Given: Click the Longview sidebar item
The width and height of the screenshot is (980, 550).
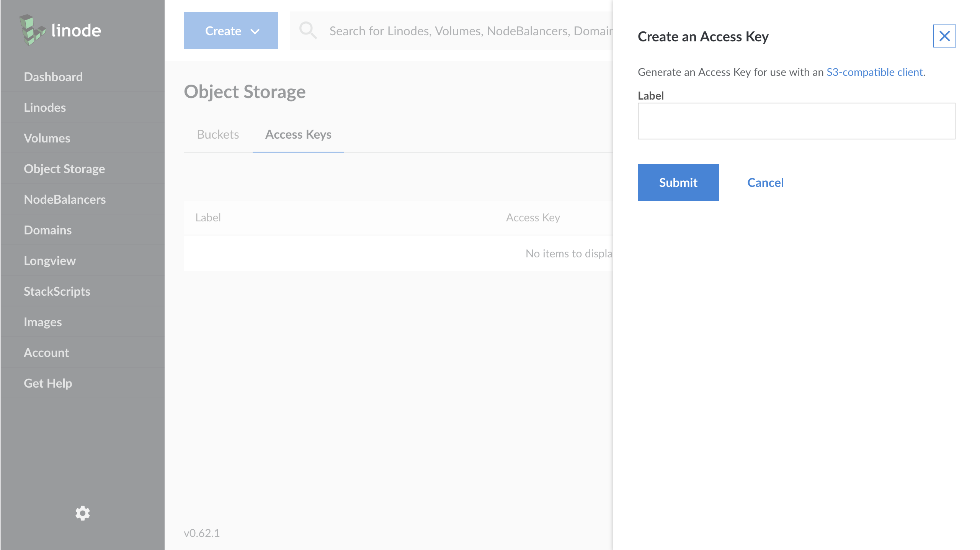Looking at the screenshot, I should pyautogui.click(x=50, y=260).
